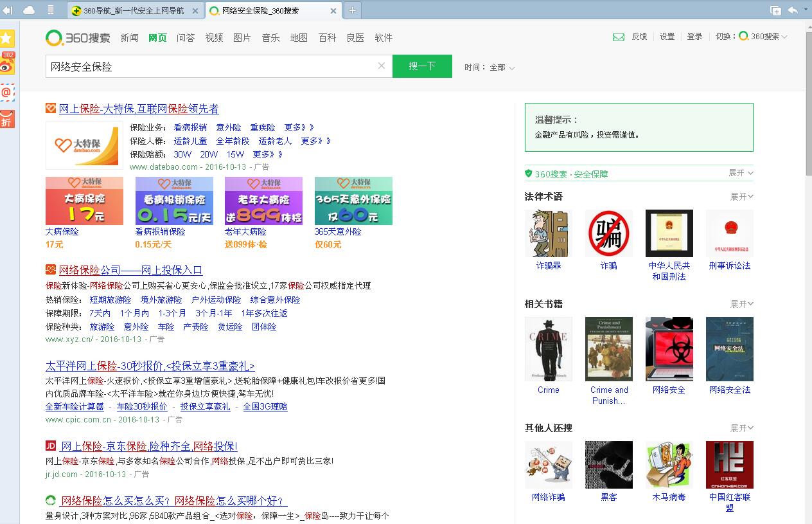Switch to the 360导航 browser tab
The width and height of the screenshot is (812, 524).
pyautogui.click(x=136, y=11)
